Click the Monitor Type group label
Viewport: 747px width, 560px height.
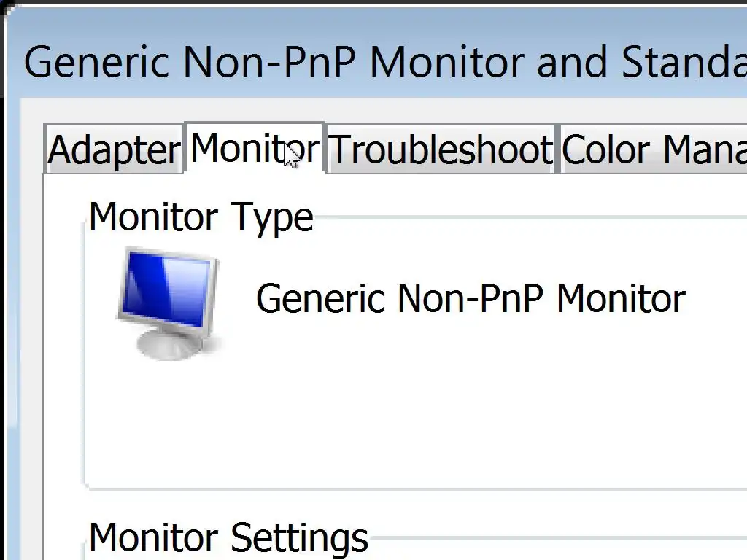201,217
